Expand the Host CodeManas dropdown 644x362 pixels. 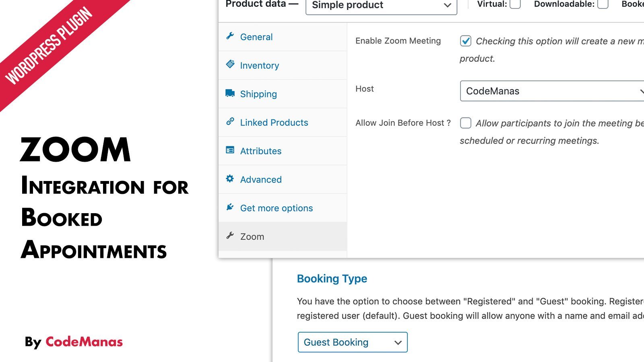click(552, 91)
